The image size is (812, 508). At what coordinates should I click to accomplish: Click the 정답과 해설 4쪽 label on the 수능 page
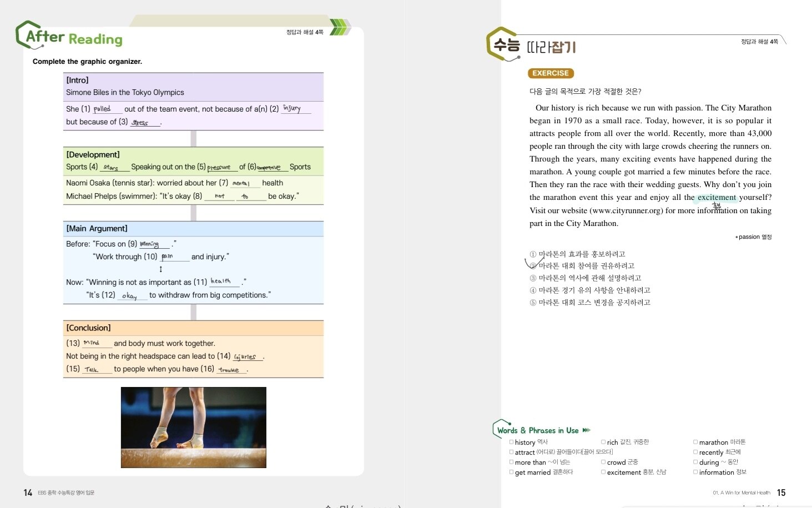(759, 42)
